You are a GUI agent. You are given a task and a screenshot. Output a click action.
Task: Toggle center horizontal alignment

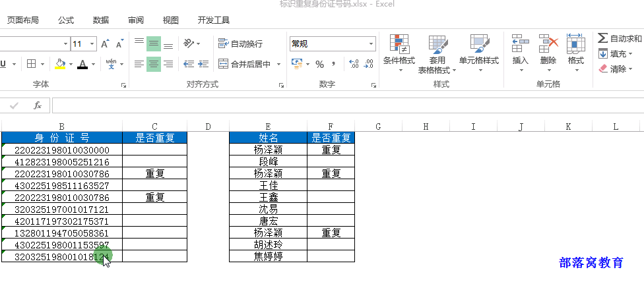point(154,64)
